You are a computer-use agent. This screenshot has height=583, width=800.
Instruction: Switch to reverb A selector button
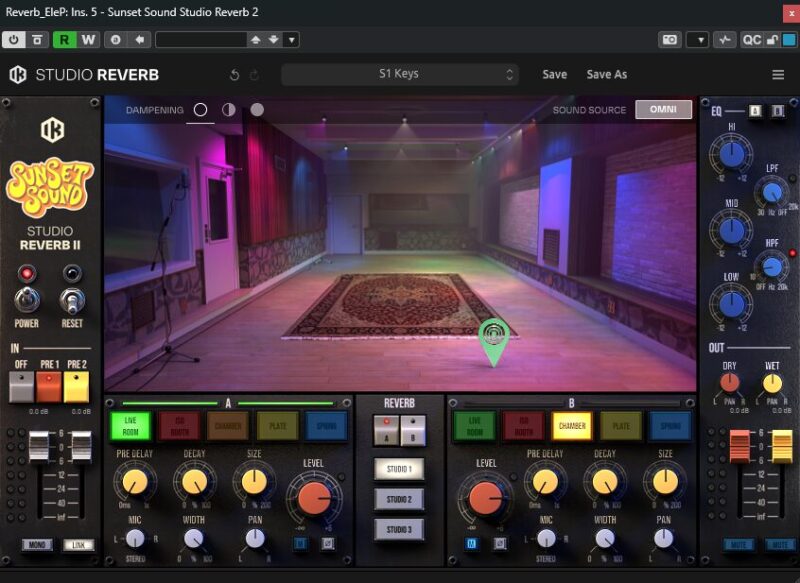(x=386, y=431)
